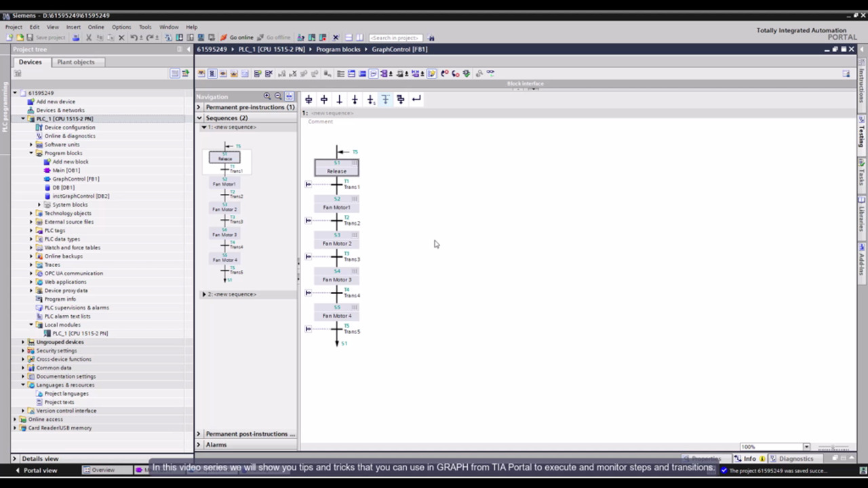Click the delete X icon in main toolbar
The width and height of the screenshot is (868, 488).
[121, 37]
